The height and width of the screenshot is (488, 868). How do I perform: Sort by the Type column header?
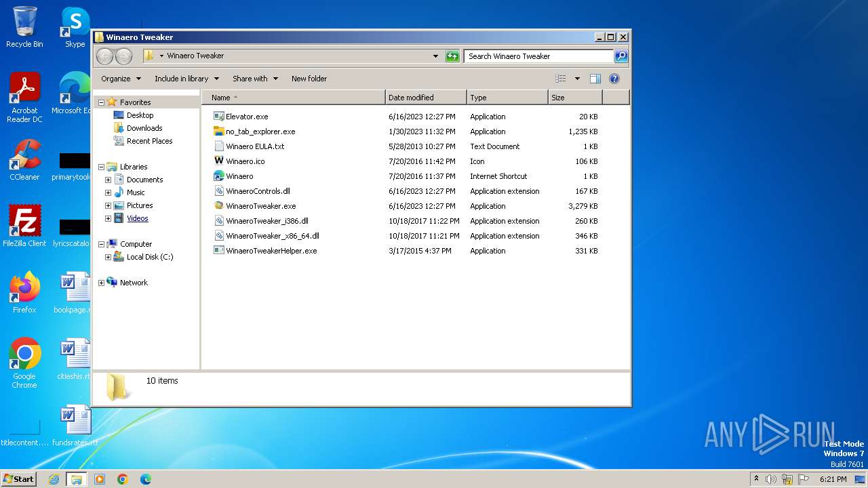click(x=507, y=98)
